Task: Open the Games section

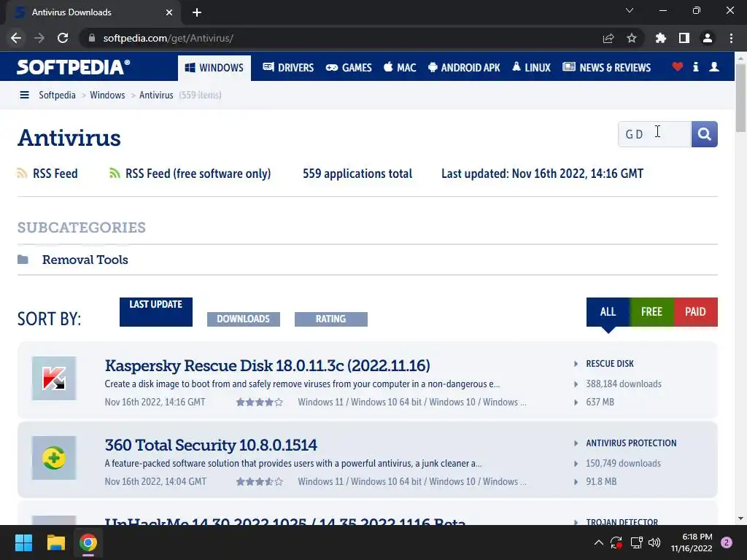Action: 349,68
